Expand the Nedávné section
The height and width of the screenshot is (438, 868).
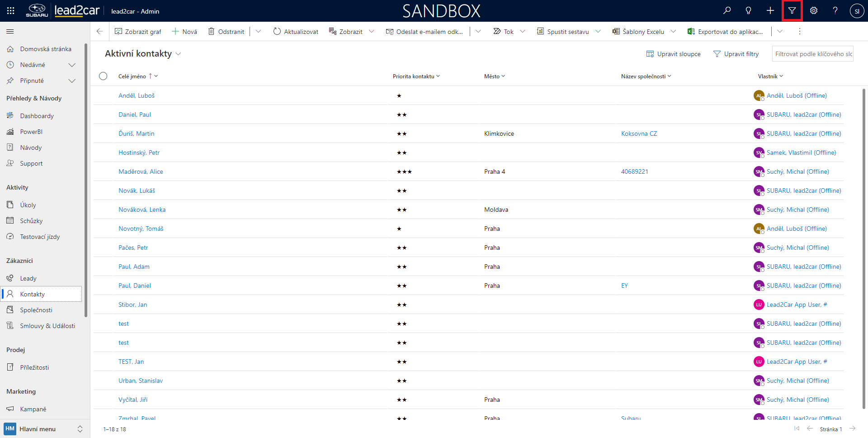pyautogui.click(x=71, y=65)
